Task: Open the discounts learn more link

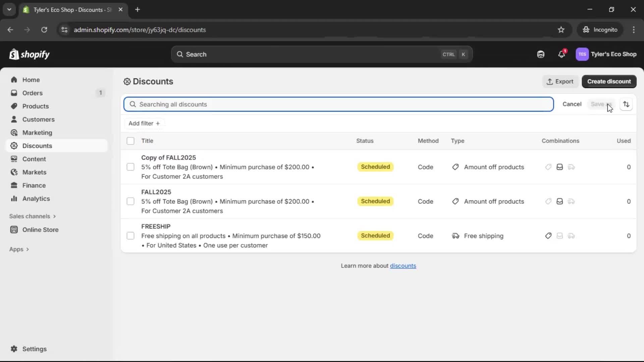Action: 403,265
